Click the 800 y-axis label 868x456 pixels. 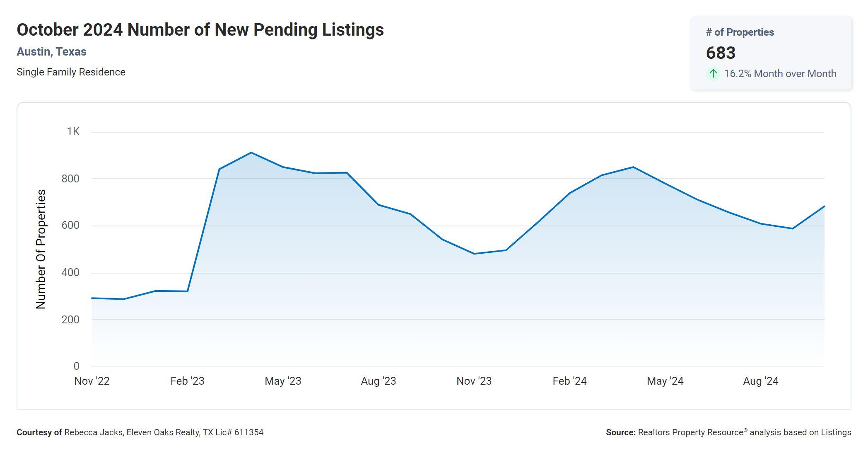(x=70, y=179)
